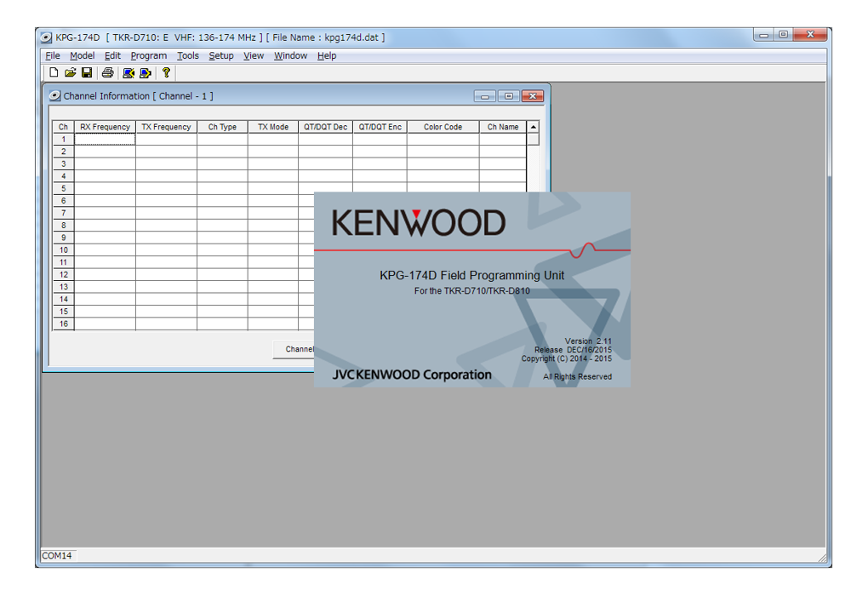Save the current data file
The height and width of the screenshot is (596, 868).
coord(88,72)
